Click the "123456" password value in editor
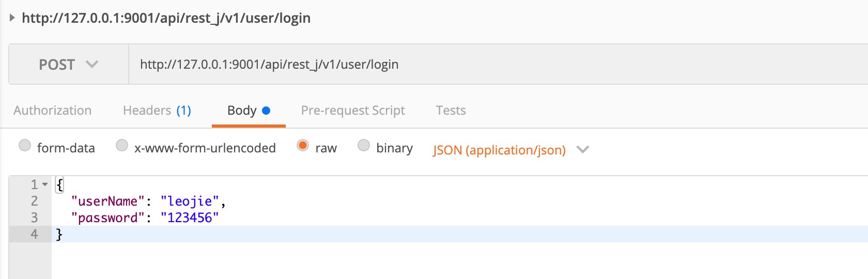The height and width of the screenshot is (279, 868). click(x=190, y=218)
